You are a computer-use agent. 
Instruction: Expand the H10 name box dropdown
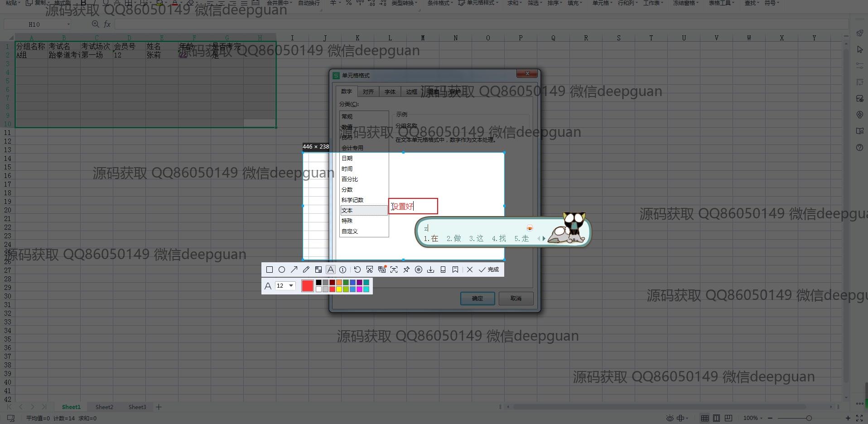click(x=68, y=24)
